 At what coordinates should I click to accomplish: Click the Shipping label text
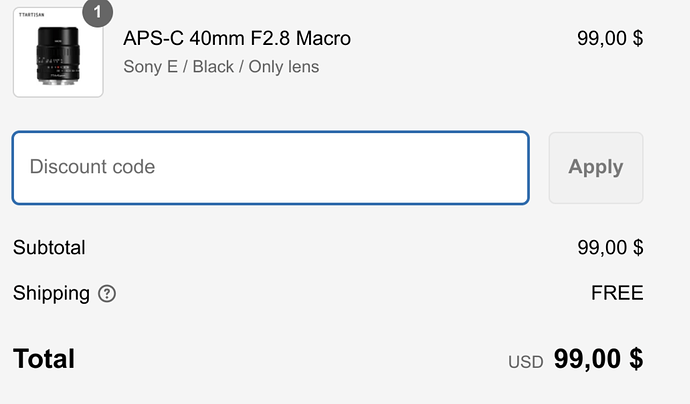click(51, 294)
